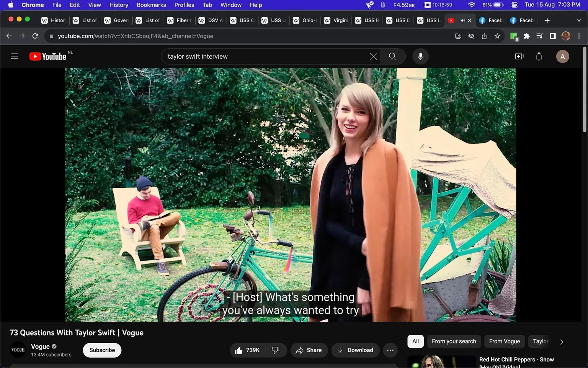
Task: Open the Bookmarks menu in menu bar
Action: 151,5
